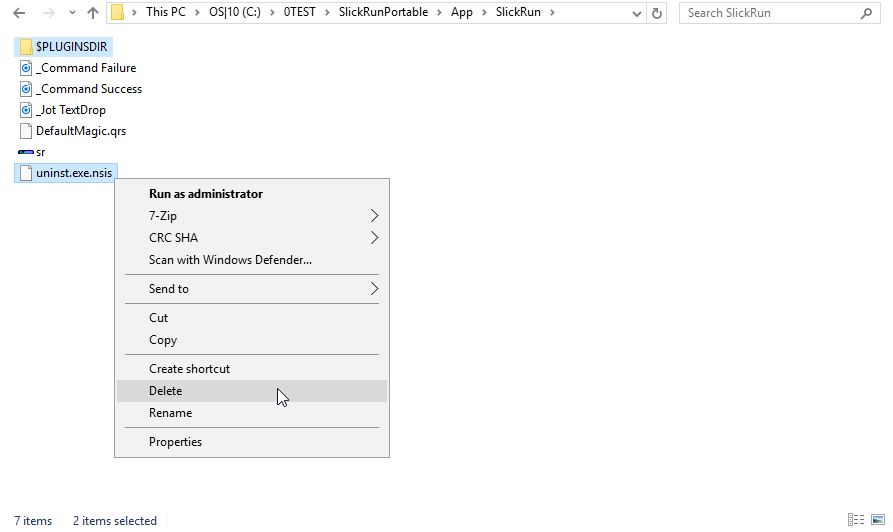Expand chevron after OS|10 (C:) breadcrumb
Image resolution: width=893 pixels, height=532 pixels.
[x=272, y=13]
